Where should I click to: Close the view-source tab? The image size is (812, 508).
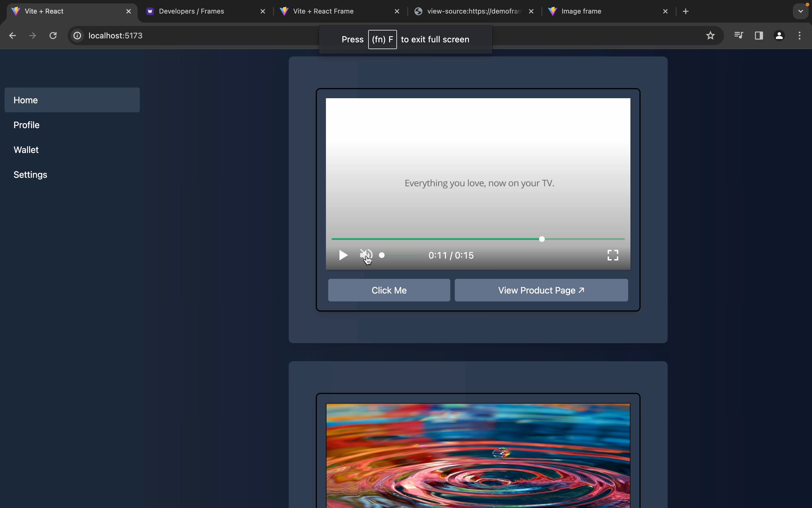[x=531, y=11]
